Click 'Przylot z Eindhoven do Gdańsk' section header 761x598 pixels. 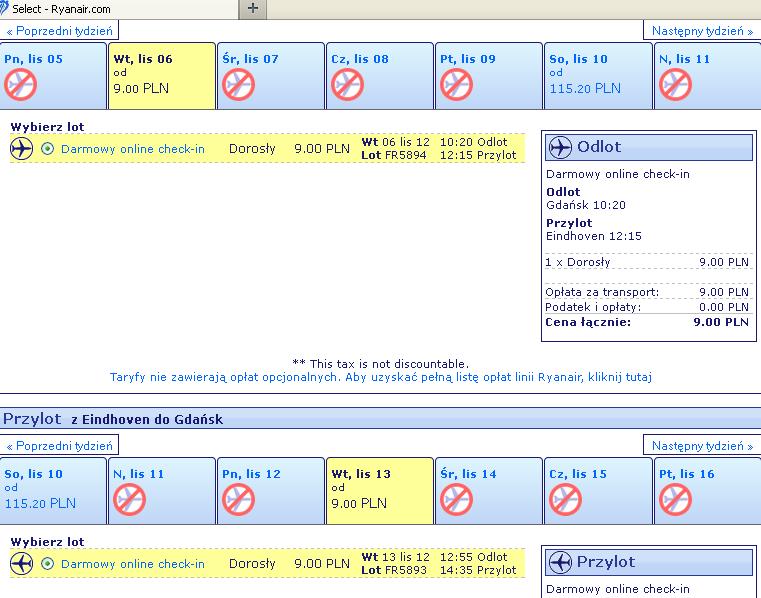[x=380, y=419]
